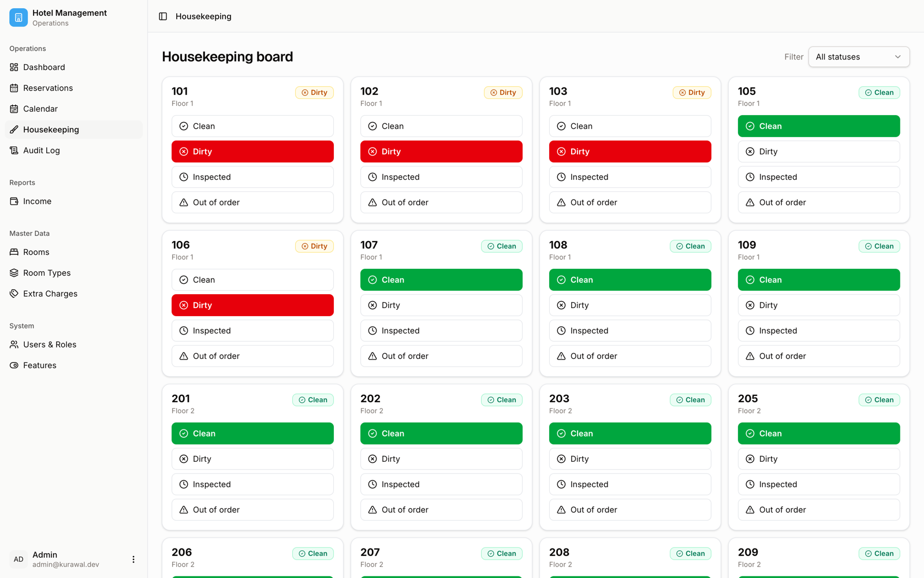
Task: Select Clean for room 205
Action: (x=819, y=433)
